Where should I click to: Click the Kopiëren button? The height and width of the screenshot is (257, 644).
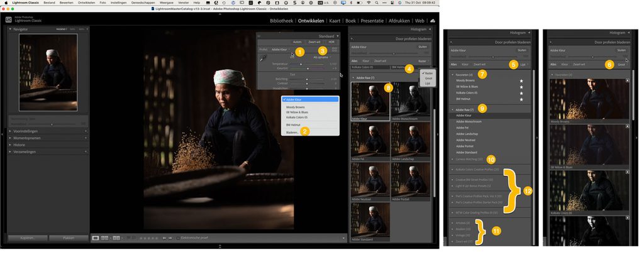[27, 238]
